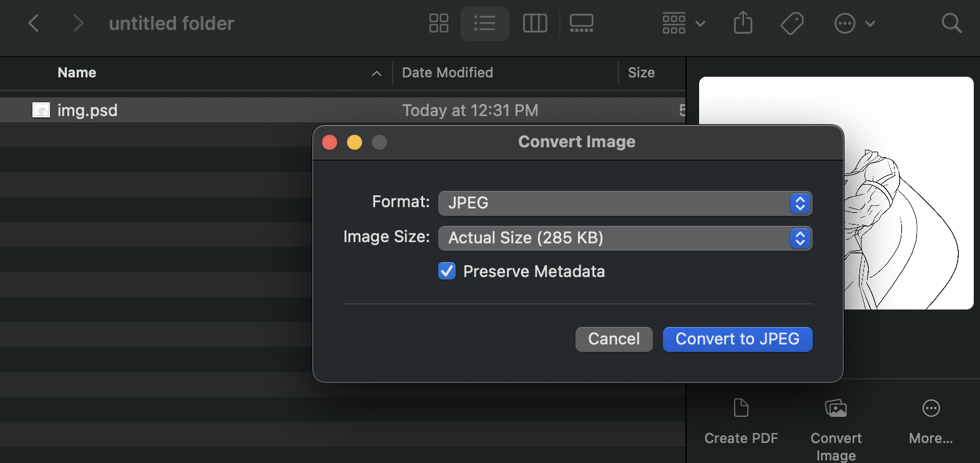The height and width of the screenshot is (463, 980).
Task: Click Convert Image quick action icon
Action: [836, 409]
